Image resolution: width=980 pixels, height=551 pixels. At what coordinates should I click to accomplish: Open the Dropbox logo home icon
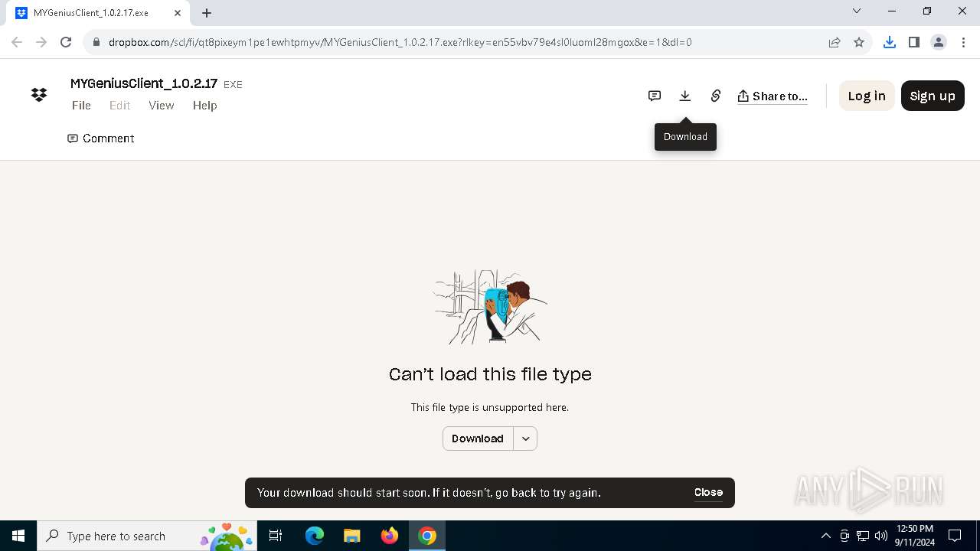coord(39,95)
